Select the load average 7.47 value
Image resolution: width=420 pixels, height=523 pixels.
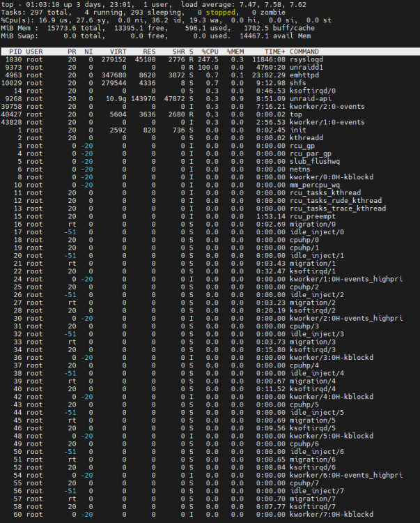[x=248, y=5]
